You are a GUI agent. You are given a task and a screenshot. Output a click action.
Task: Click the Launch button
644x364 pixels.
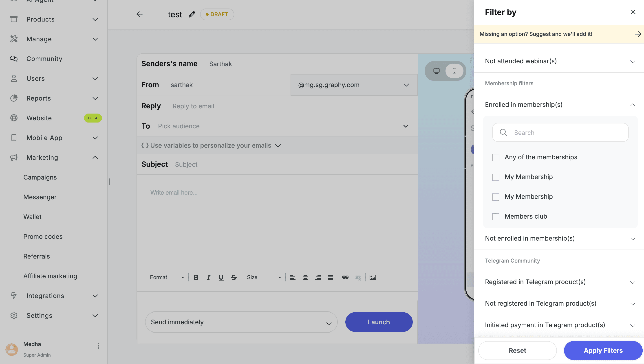coord(379,322)
